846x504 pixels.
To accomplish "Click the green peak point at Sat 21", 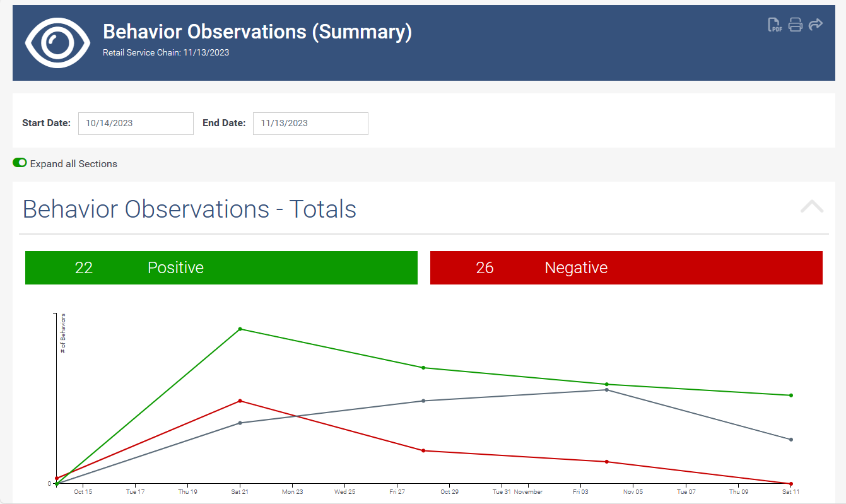I will point(240,329).
